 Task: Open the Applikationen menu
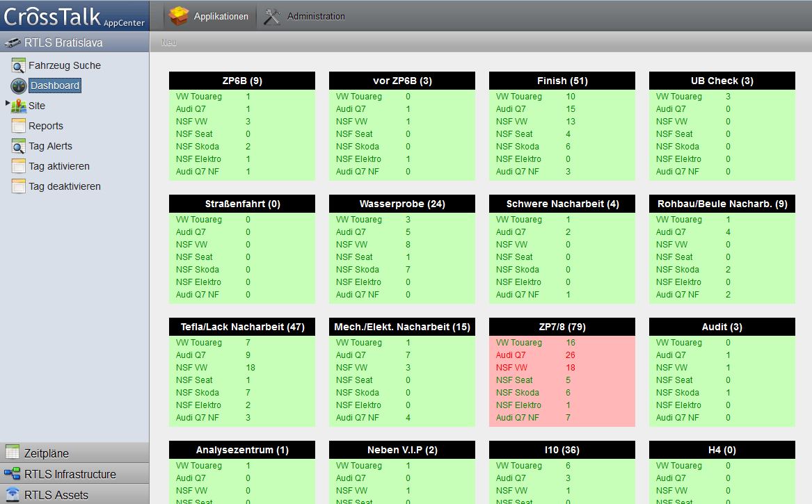tap(209, 16)
